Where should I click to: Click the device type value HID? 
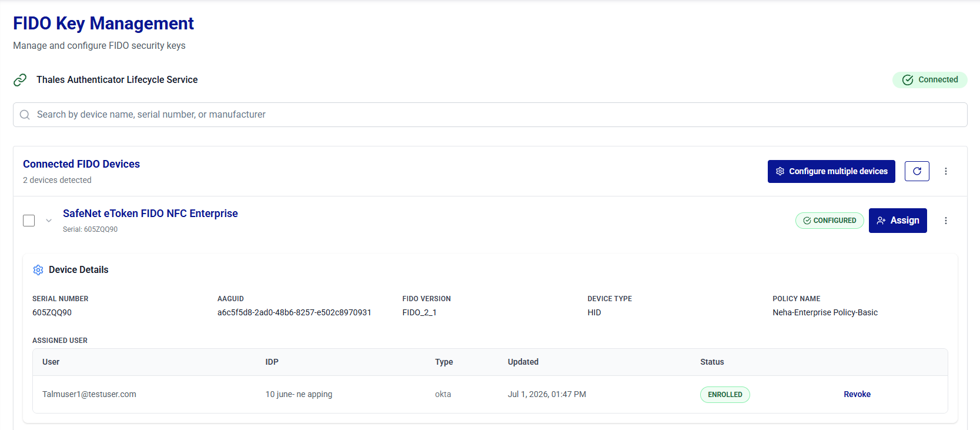[x=594, y=312]
